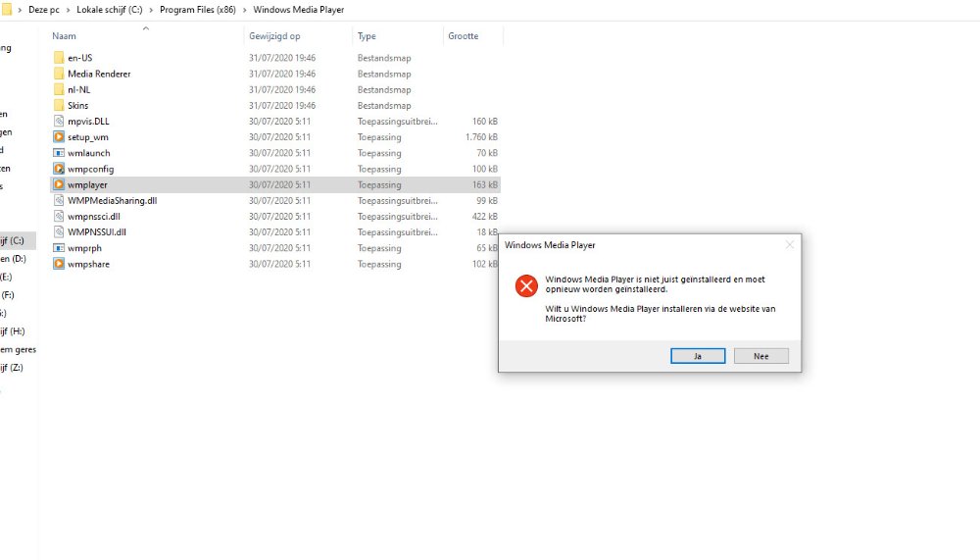Click the en-US folder icon
The height and width of the screenshot is (560, 980).
(x=59, y=58)
